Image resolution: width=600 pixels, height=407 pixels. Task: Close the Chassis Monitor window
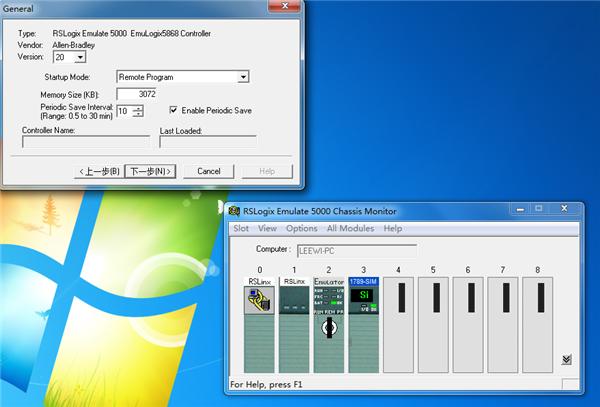click(x=564, y=209)
